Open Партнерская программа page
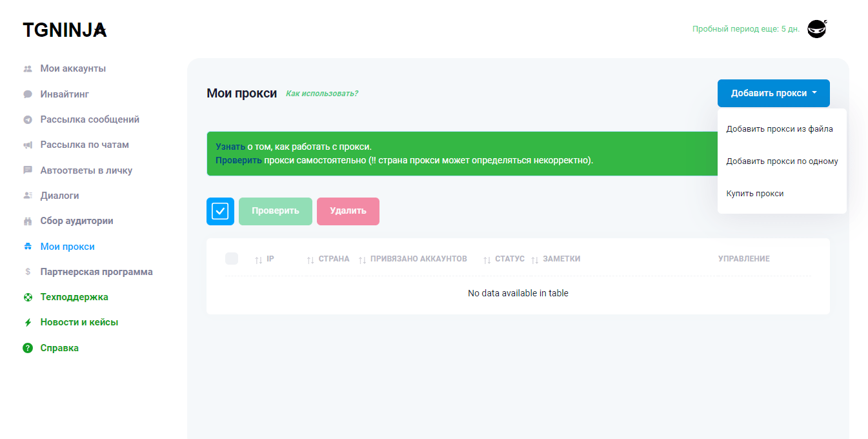This screenshot has height=439, width=868. pyautogui.click(x=97, y=272)
